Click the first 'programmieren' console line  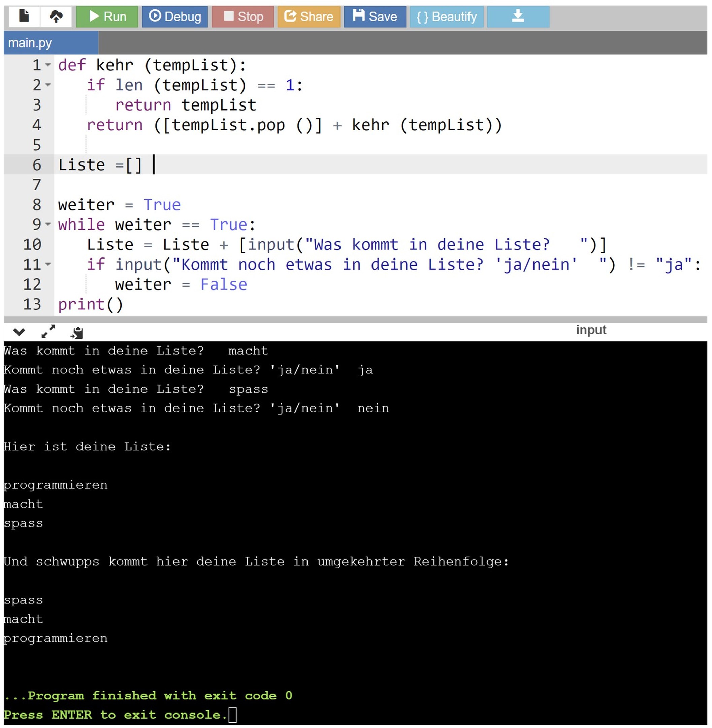coord(56,485)
